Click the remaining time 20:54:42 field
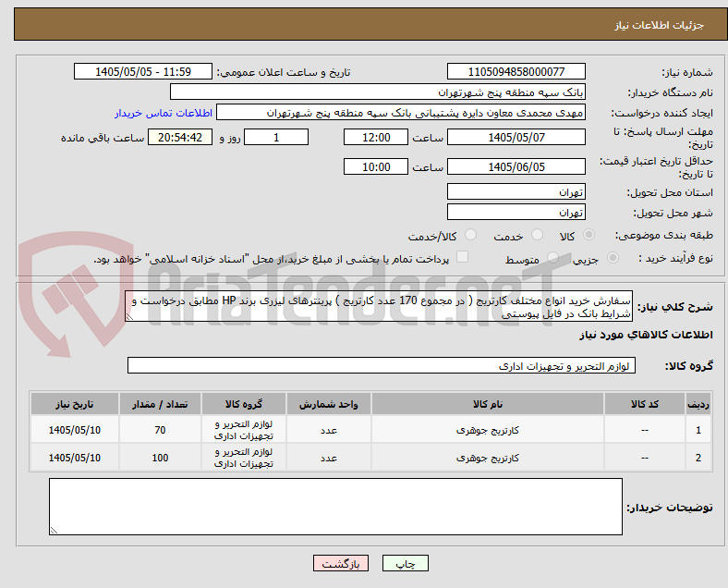 [180, 137]
